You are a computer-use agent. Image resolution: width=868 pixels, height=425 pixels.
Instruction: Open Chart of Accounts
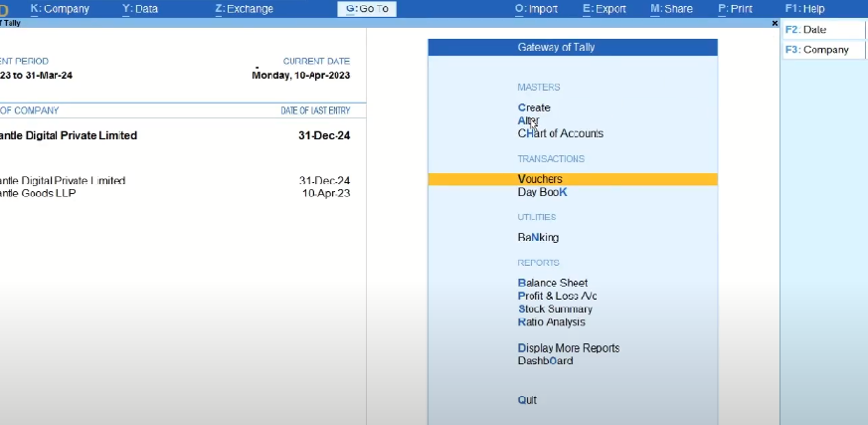tap(560, 133)
